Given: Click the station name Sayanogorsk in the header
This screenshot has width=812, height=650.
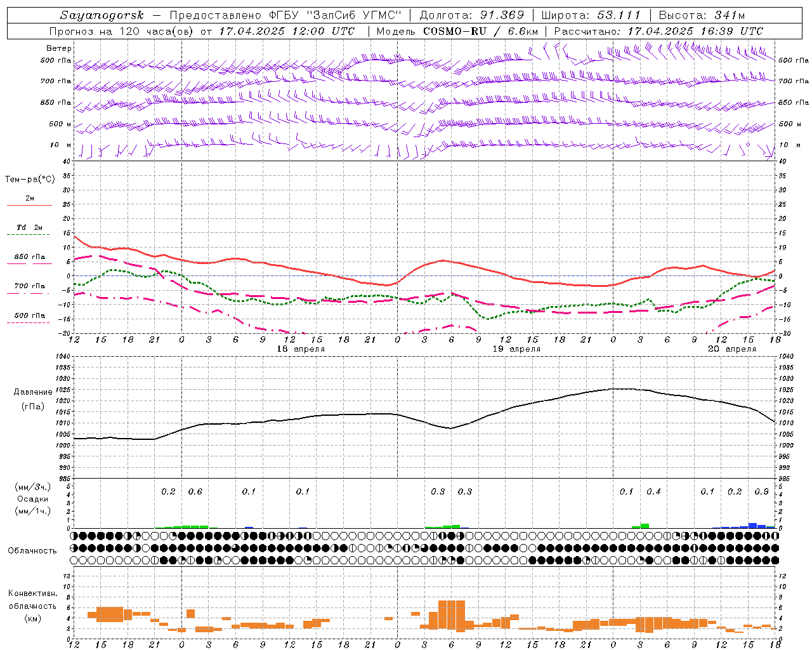Looking at the screenshot, I should tap(102, 15).
